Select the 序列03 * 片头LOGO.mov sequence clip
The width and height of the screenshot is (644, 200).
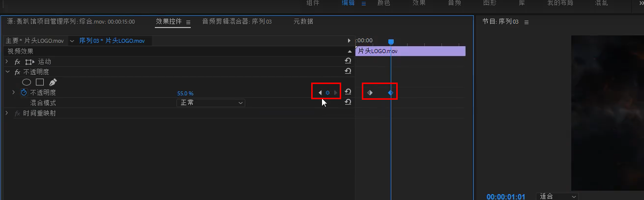[x=112, y=41]
